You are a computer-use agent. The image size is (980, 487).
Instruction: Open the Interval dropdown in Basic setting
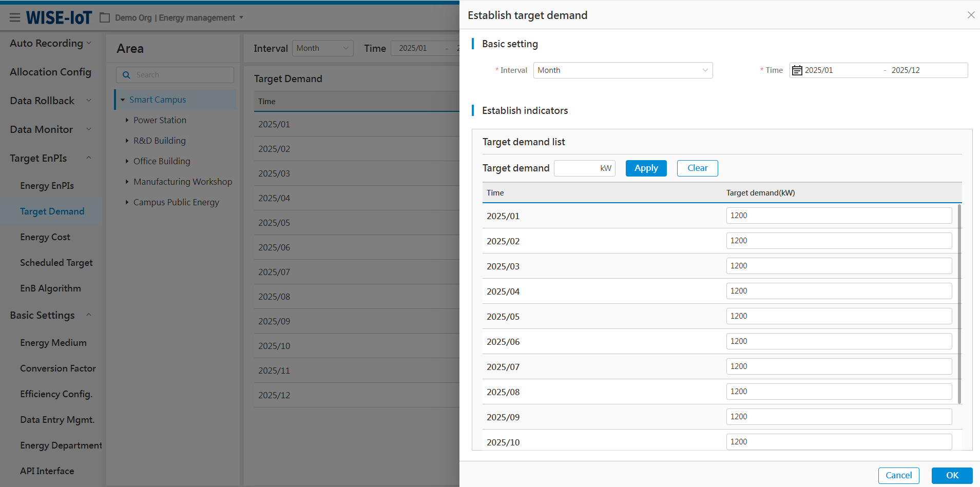click(623, 70)
